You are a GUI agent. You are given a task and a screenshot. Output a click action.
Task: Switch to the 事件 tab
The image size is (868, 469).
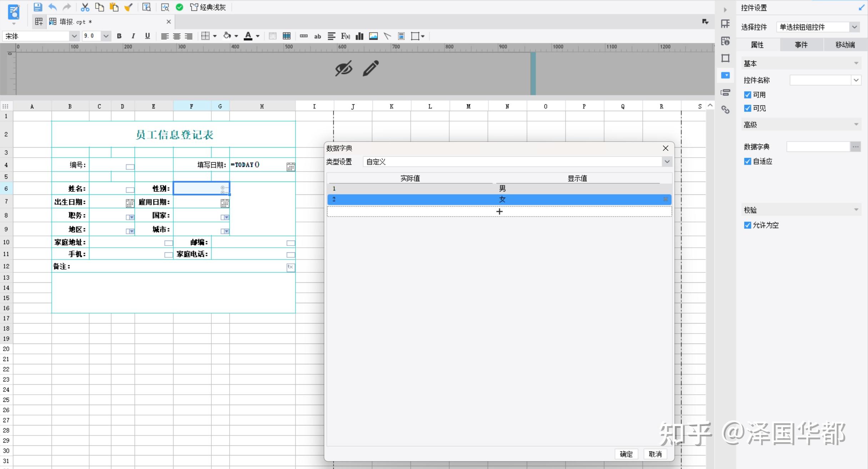(801, 45)
